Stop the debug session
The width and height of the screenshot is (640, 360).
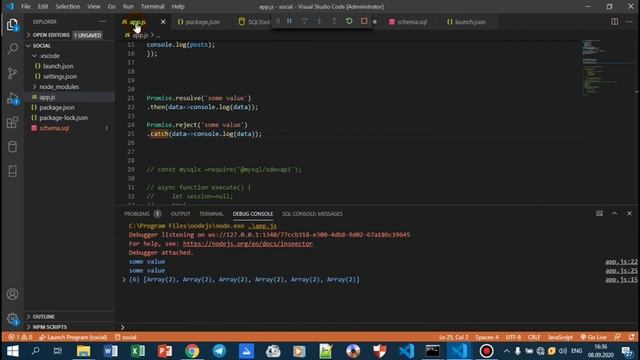coord(364,21)
